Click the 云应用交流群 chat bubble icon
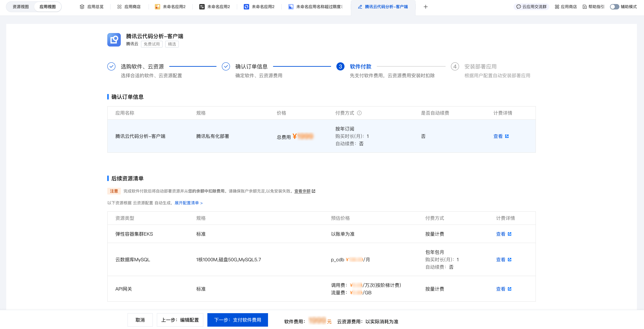Screen dimensions: 644x329 (519, 7)
